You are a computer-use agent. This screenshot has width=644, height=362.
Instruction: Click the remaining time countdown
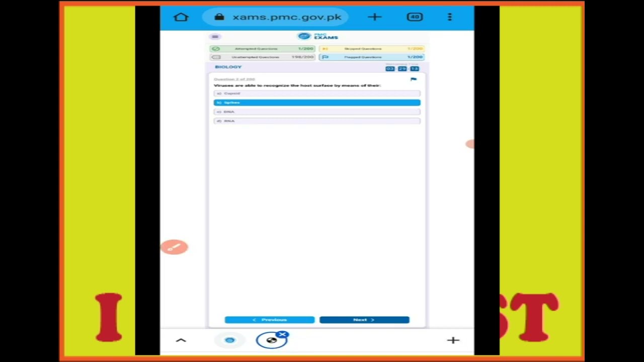[402, 68]
